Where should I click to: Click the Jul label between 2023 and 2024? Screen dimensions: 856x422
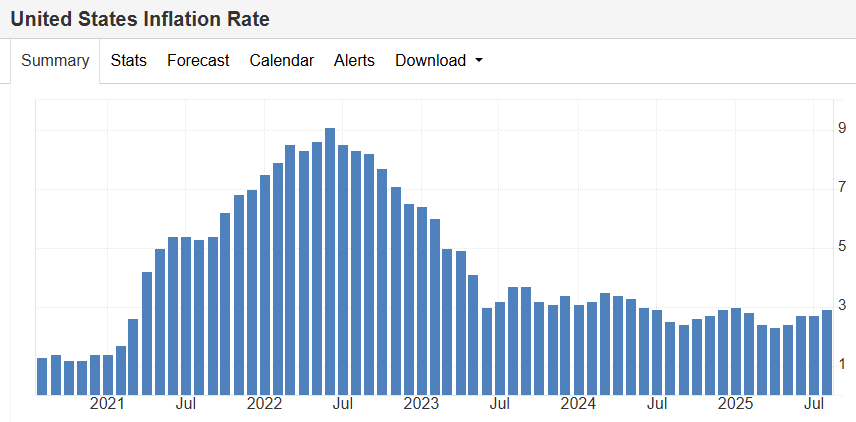point(500,404)
